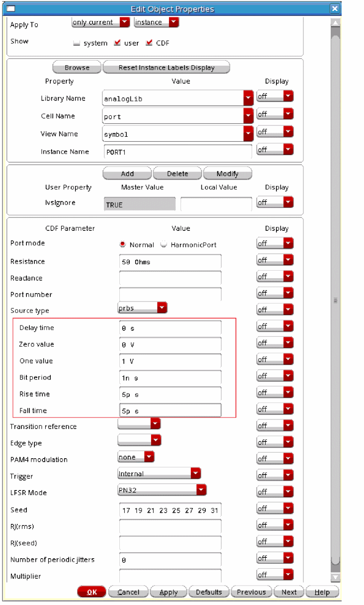Go to the Next object button

289,592
